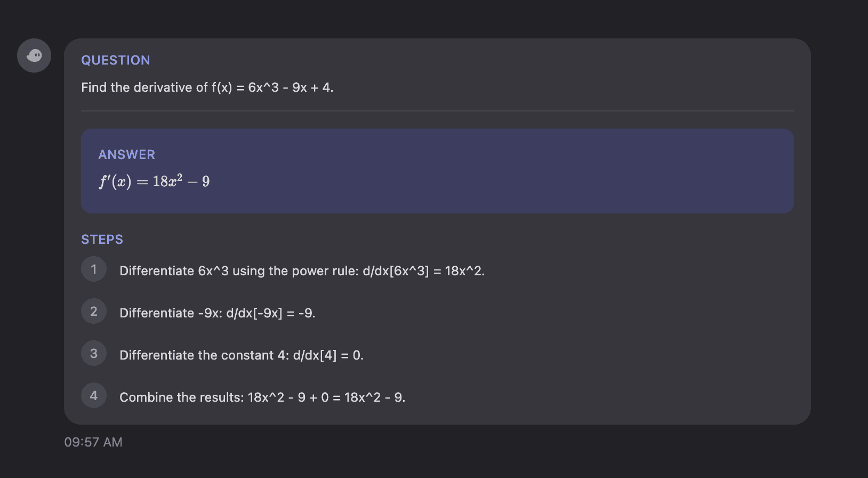The width and height of the screenshot is (868, 478).
Task: Click the divider line below the question
Action: coord(437,111)
